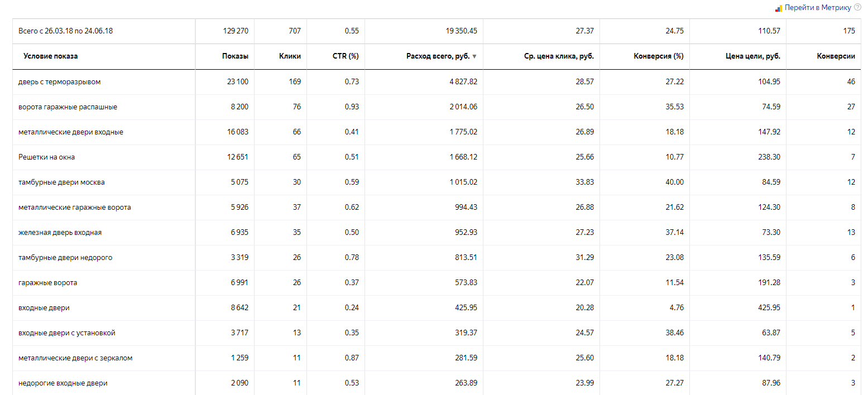Click 'тамбурные двери москва' keyword
Viewport: 868px width, 395px height.
(61, 182)
